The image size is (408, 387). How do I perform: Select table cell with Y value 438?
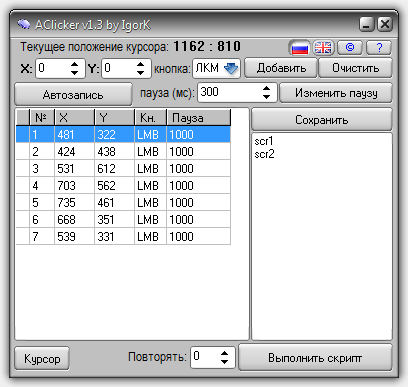[x=114, y=152]
